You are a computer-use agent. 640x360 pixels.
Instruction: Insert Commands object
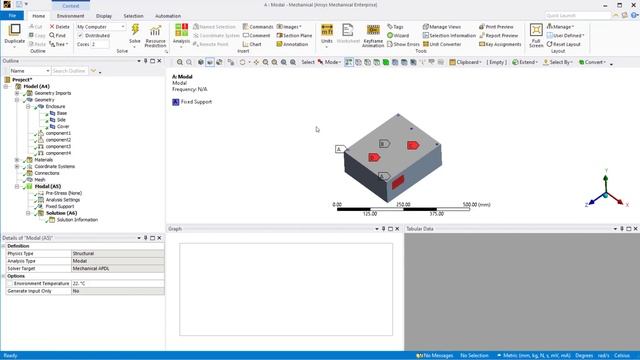pyautogui.click(x=258, y=27)
